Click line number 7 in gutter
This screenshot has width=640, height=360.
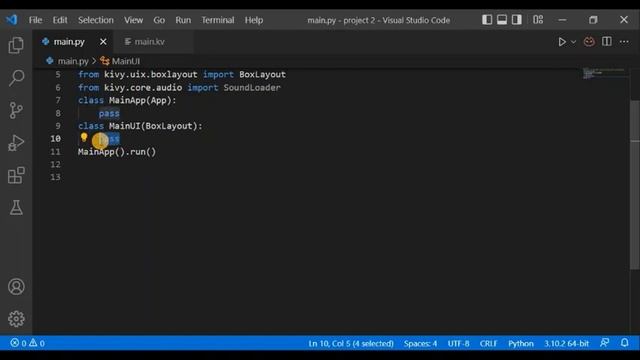click(58, 100)
